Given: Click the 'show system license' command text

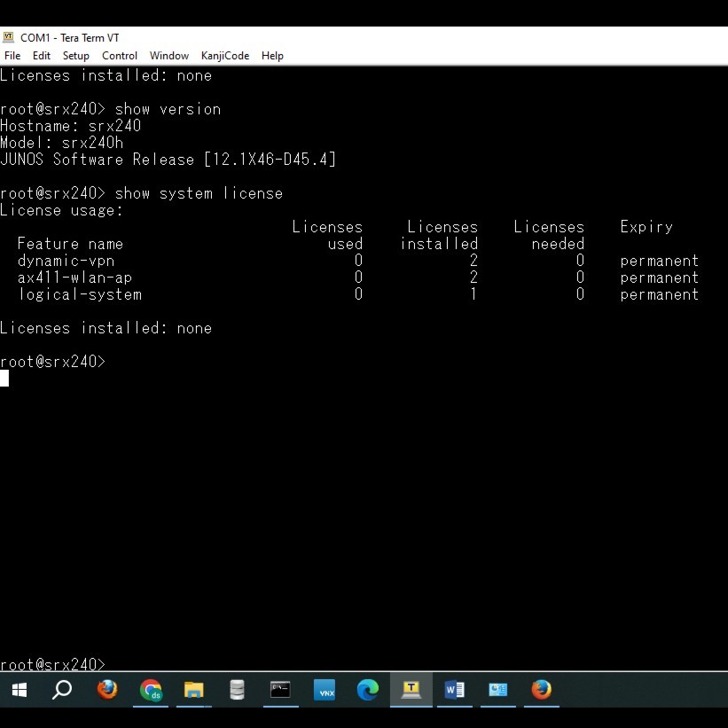Looking at the screenshot, I should tap(199, 193).
